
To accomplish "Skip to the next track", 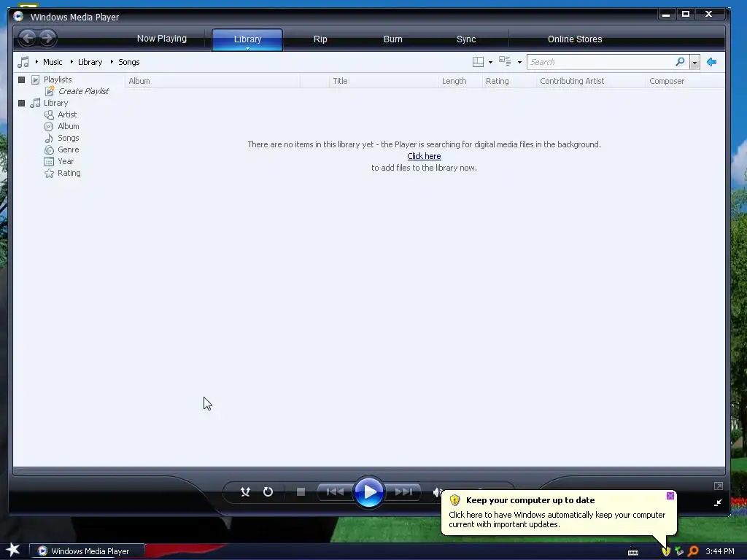I will point(403,492).
